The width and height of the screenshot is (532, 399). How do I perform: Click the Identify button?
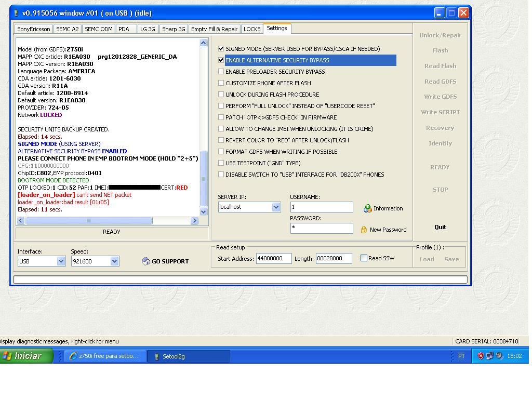[x=441, y=143]
